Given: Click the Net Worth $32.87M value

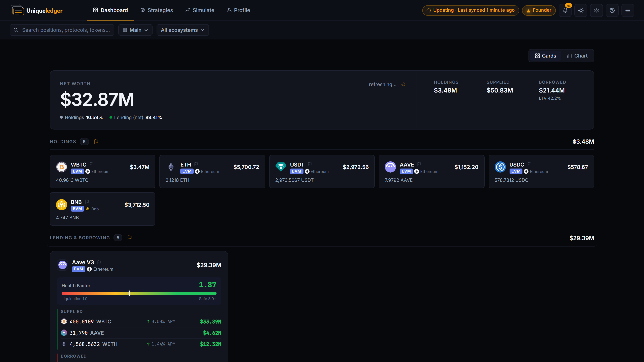Looking at the screenshot, I should point(97,99).
